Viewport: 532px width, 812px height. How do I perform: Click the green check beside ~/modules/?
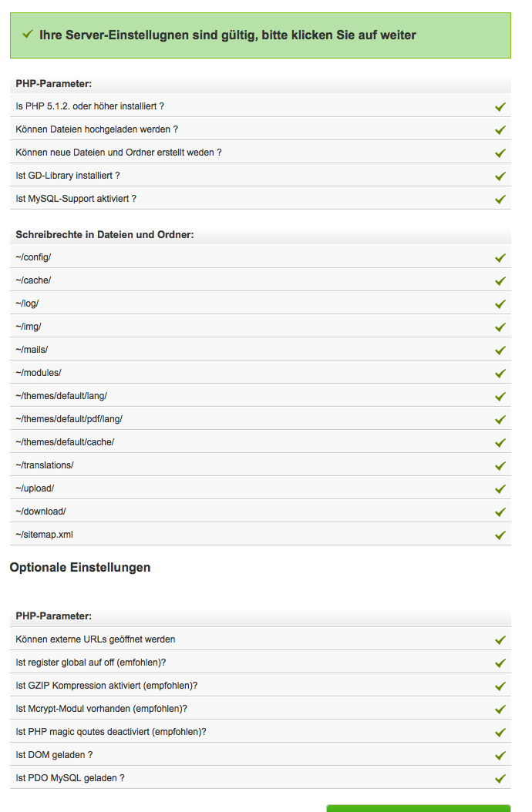point(500,373)
